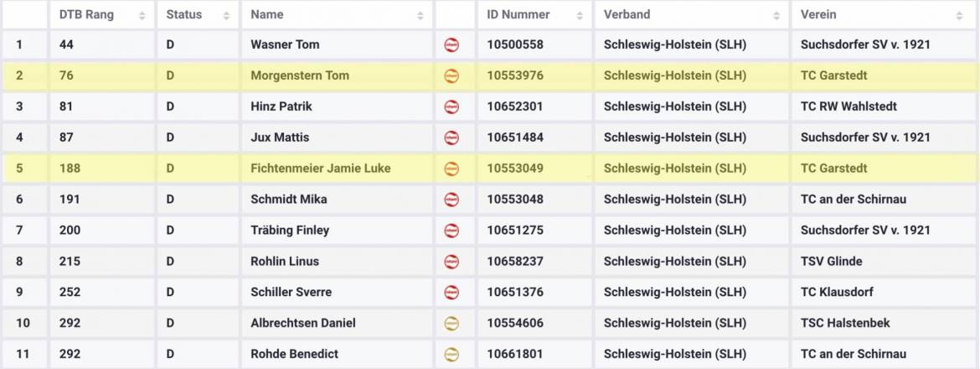Click the orange badge icon for Fichtenmeier Jamie Luke

click(x=451, y=169)
